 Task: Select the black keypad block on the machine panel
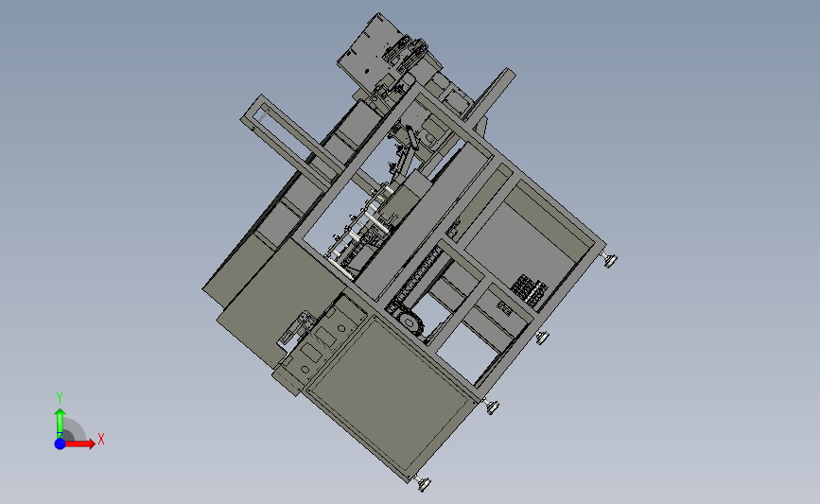point(529,290)
